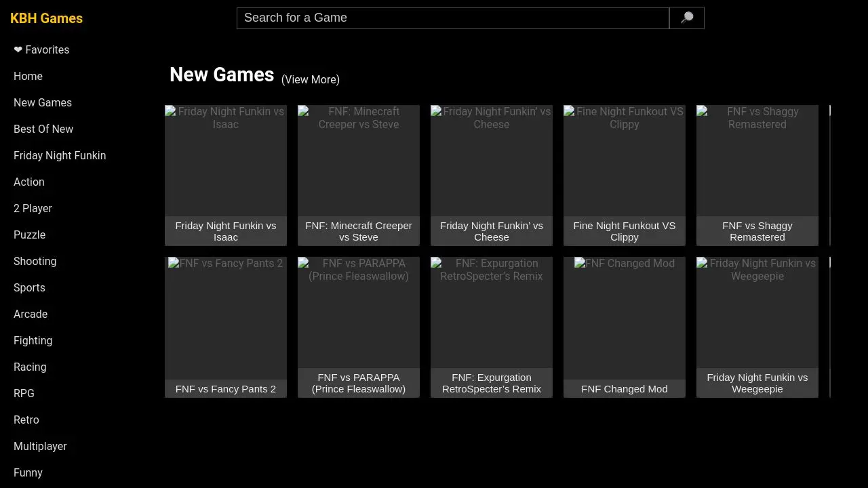Click the magnifier search button

pos(686,18)
